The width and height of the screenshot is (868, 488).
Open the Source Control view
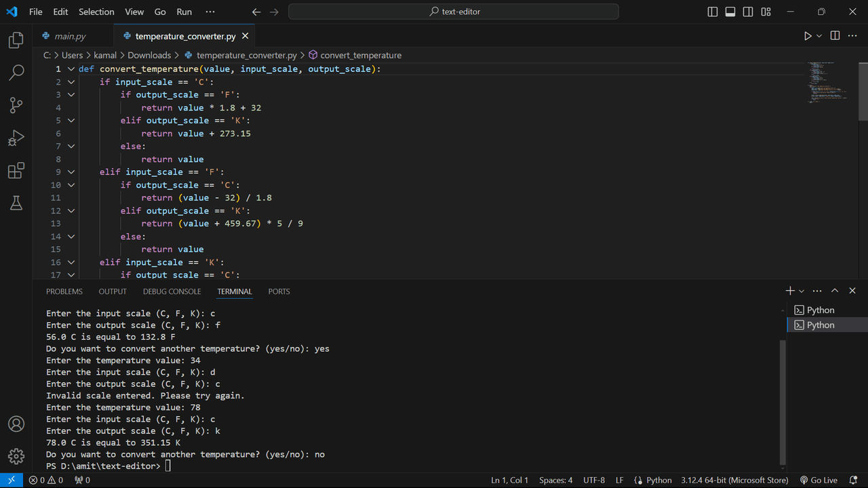pyautogui.click(x=16, y=105)
